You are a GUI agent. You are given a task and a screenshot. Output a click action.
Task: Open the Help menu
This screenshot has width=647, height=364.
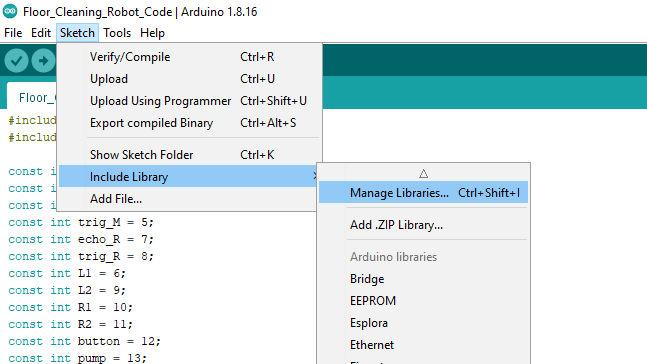[x=152, y=33]
